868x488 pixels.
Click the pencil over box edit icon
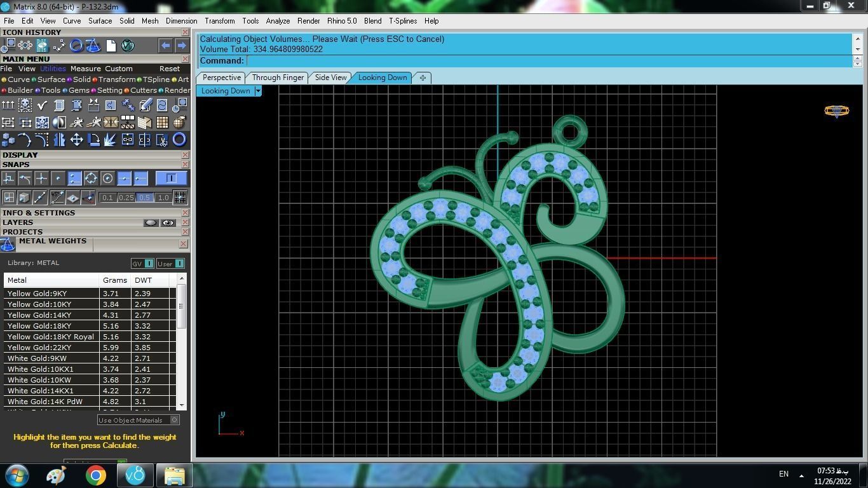146,105
